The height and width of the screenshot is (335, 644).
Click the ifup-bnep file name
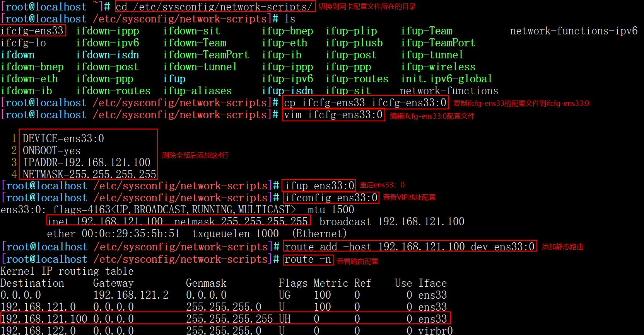point(287,31)
